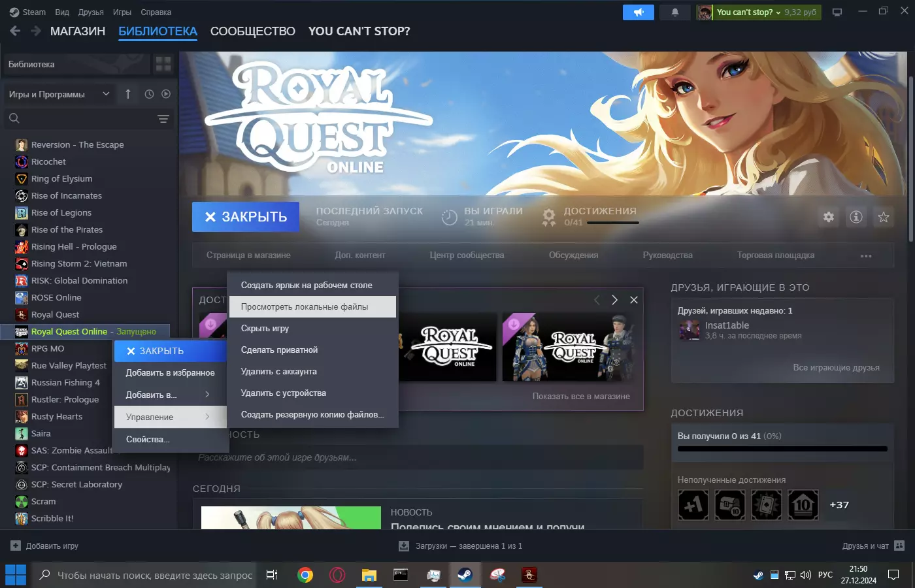The image size is (915, 588).
Task: Switch to Big Picture mode monitor icon
Action: (x=837, y=12)
